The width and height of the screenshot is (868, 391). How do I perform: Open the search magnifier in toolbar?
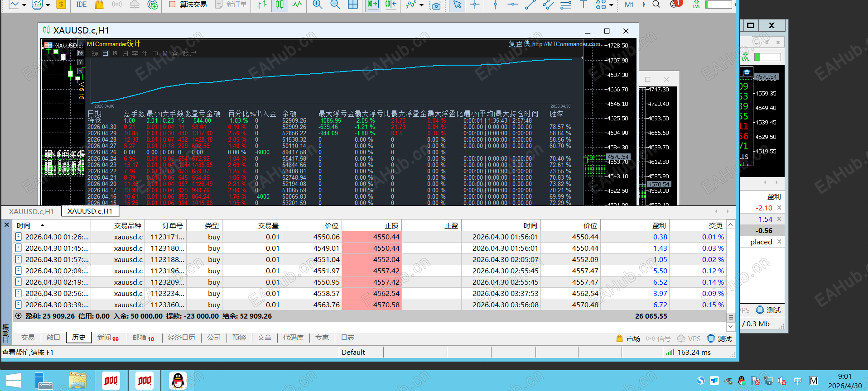click(656, 5)
